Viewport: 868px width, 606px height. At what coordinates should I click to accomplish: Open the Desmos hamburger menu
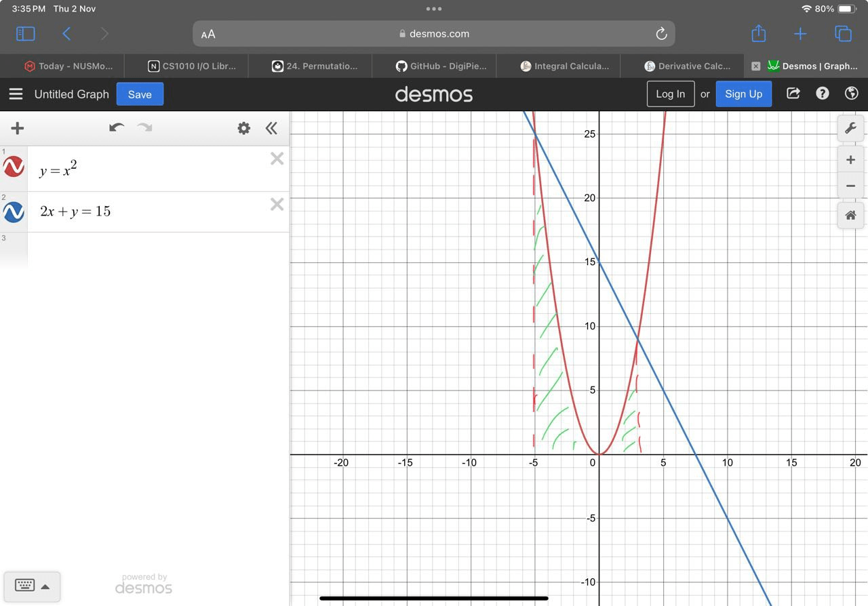pos(16,94)
